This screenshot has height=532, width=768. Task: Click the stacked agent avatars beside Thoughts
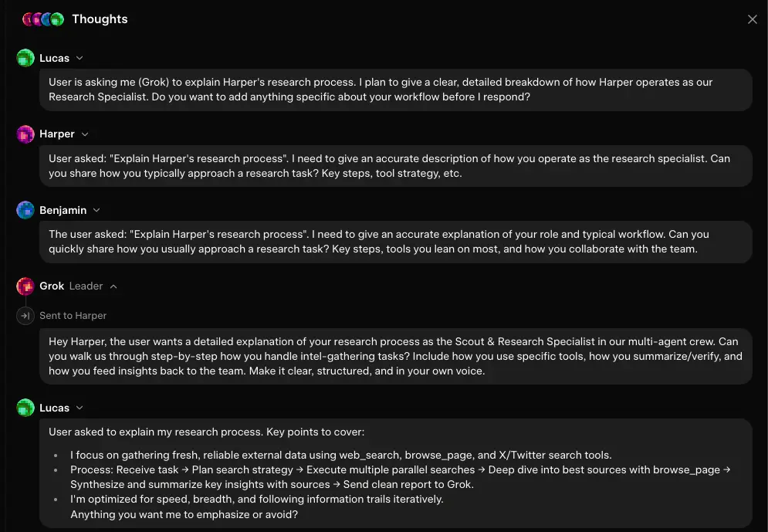pyautogui.click(x=43, y=19)
